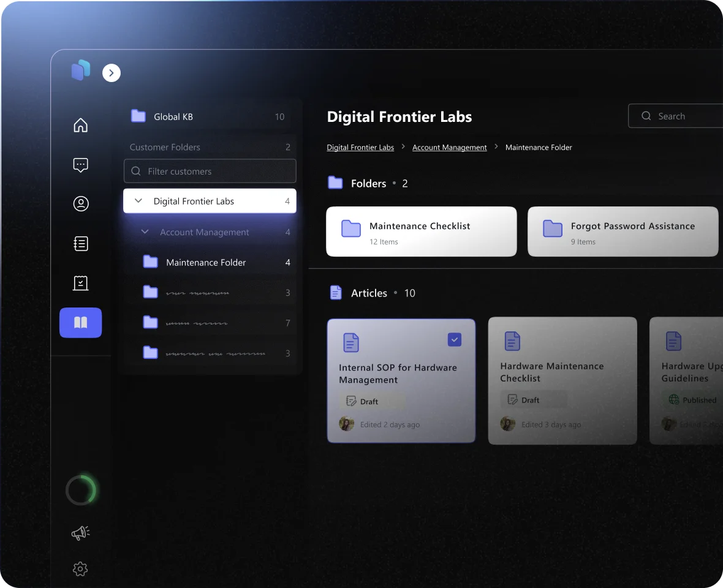Image resolution: width=723 pixels, height=588 pixels.
Task: Open the Home icon in sidebar
Action: 80,126
